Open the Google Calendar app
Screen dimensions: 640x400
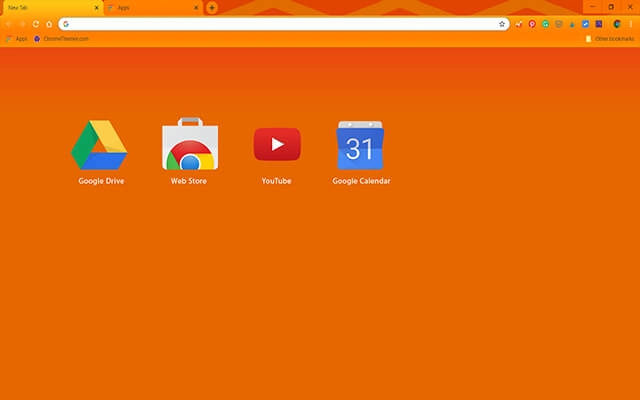360,145
